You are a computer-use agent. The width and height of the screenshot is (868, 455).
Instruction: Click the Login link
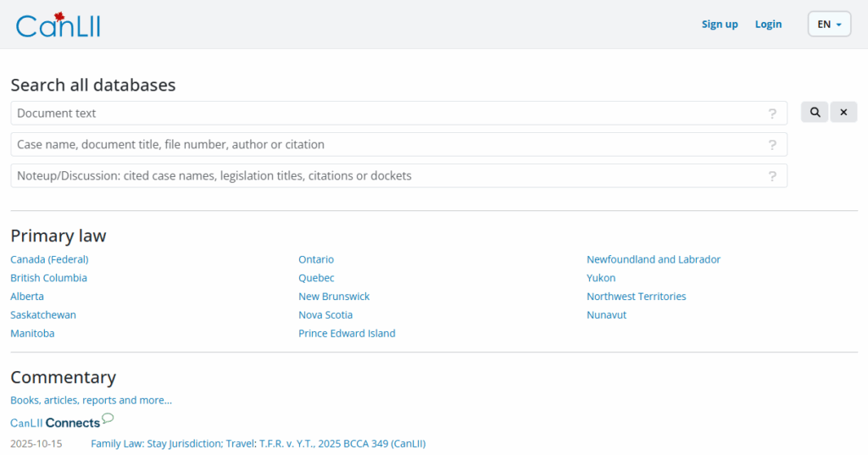(768, 25)
